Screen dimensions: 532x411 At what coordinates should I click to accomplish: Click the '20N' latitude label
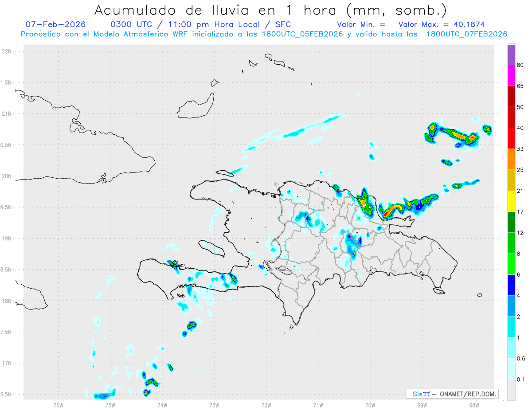tap(7, 176)
